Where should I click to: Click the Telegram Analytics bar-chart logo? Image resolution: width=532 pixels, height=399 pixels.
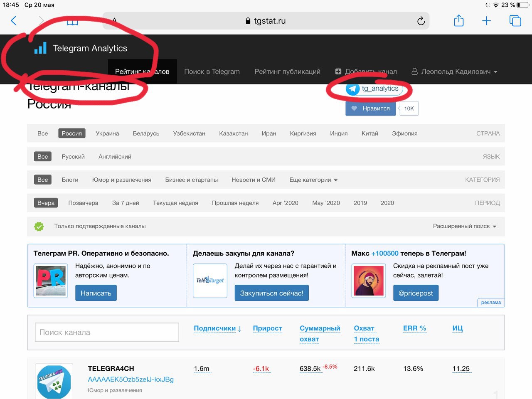point(40,48)
